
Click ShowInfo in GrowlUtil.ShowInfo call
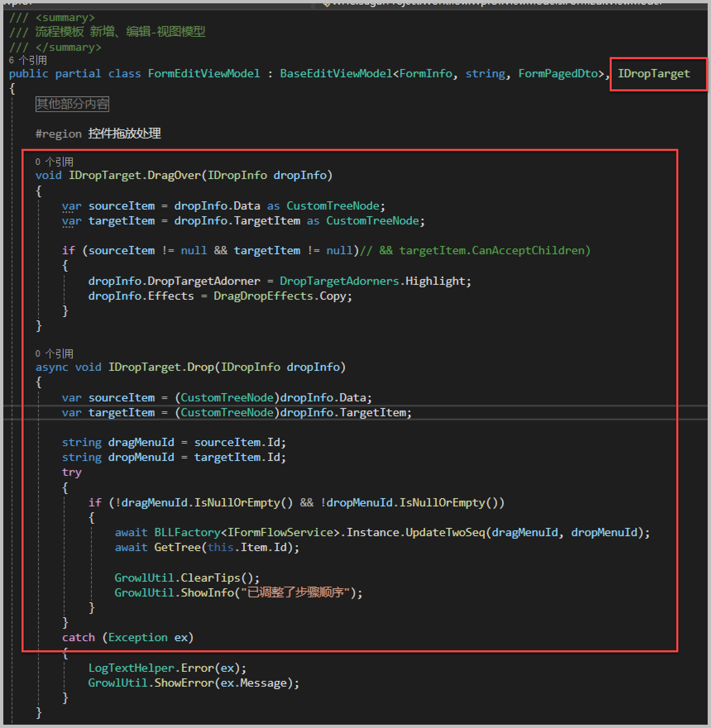tap(207, 593)
